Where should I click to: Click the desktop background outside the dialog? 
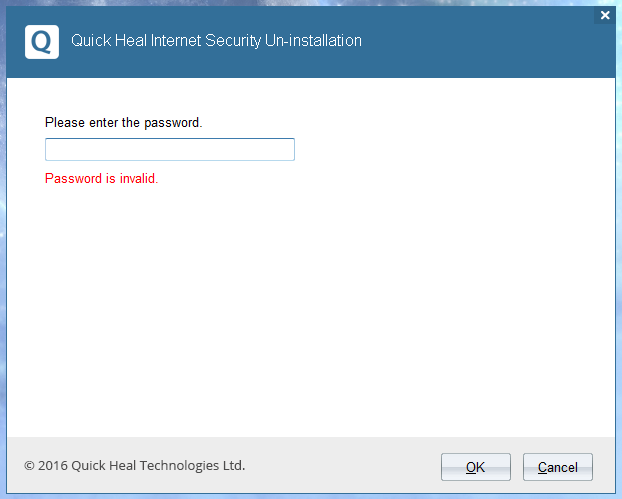pyautogui.click(x=300, y=3)
